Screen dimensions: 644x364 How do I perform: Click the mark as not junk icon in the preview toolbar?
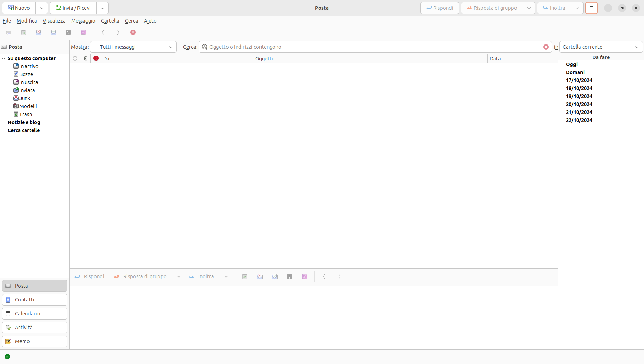click(275, 276)
